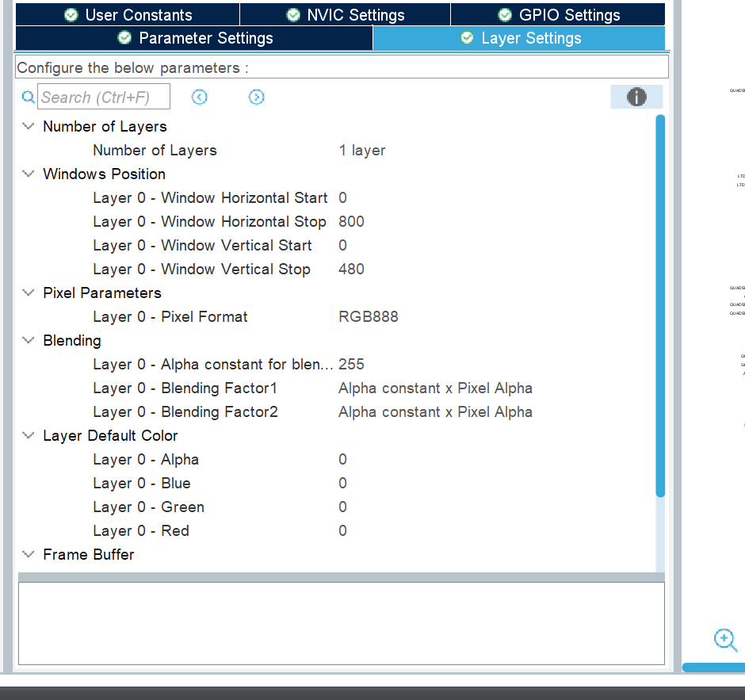This screenshot has height=700, width=745.
Task: Click the green check icon on User Constants
Action: [x=71, y=13]
